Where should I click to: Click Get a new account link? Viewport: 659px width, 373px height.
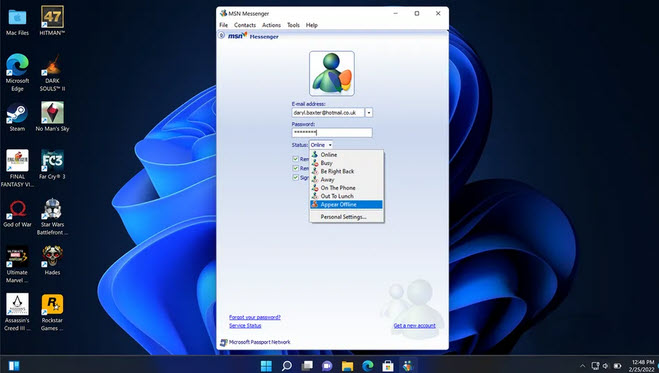click(414, 326)
